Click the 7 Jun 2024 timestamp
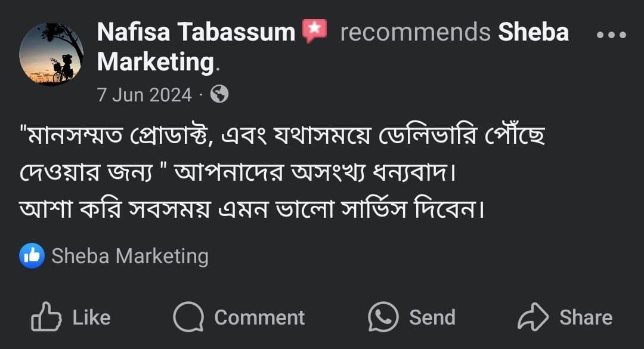644x349 pixels. [145, 95]
